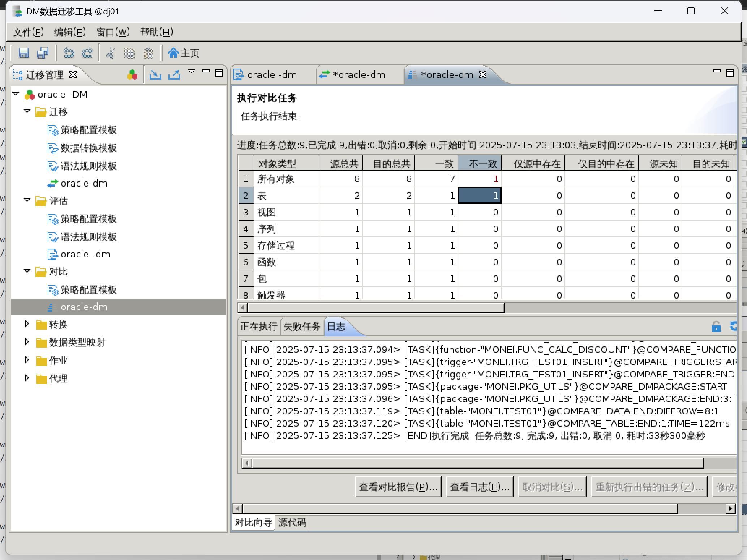This screenshot has width=747, height=560.
Task: Go to Home (主页) in toolbar
Action: point(184,53)
